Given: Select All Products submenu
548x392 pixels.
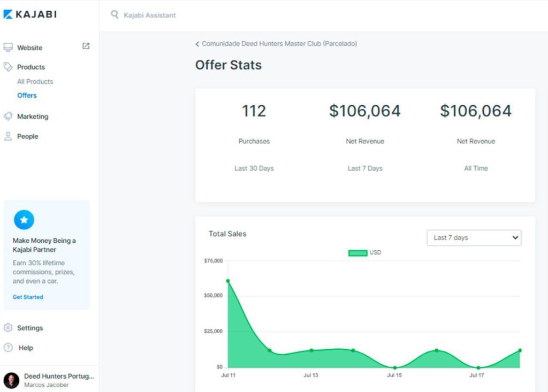Looking at the screenshot, I should pos(35,81).
